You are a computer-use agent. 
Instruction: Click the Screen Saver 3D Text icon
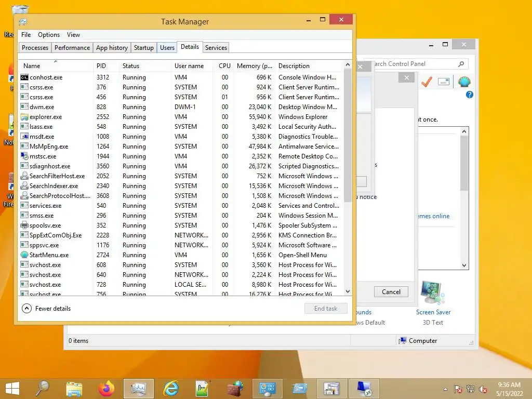(x=433, y=293)
